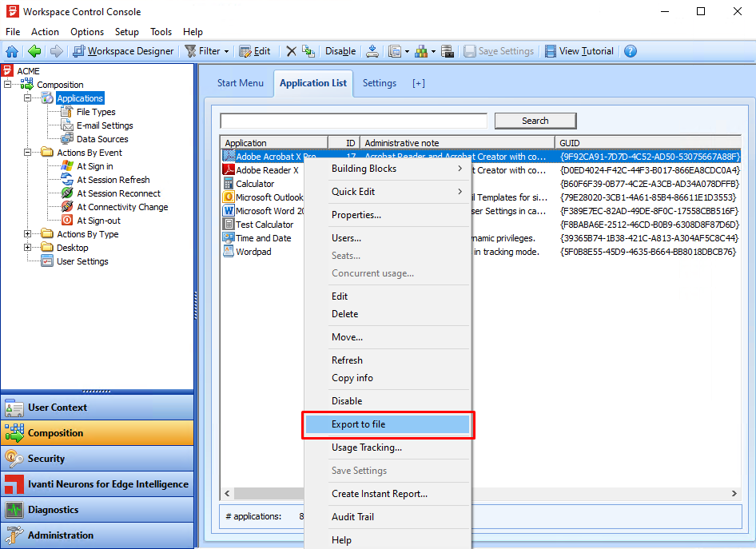Select At Session Refresh in tree
This screenshot has width=756, height=549.
[113, 180]
